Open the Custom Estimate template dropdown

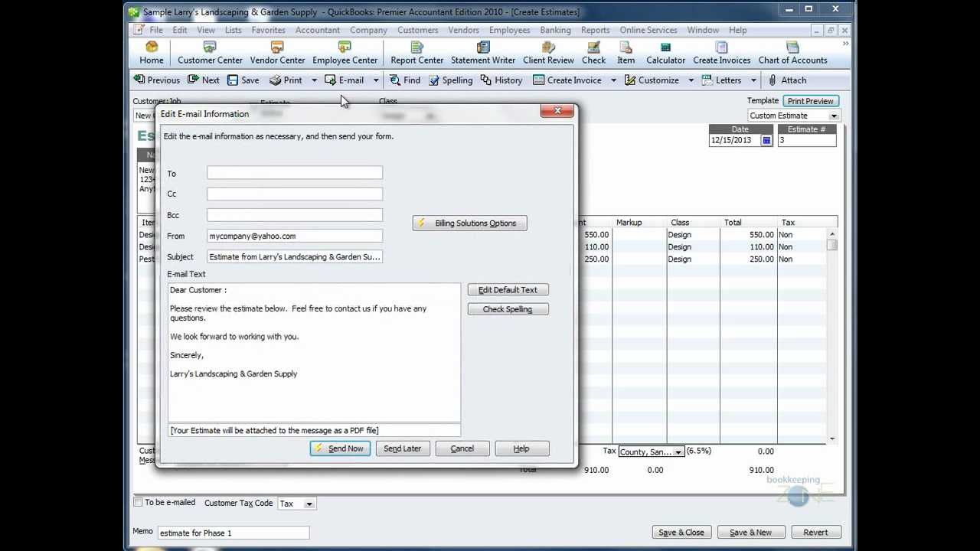[x=834, y=116]
